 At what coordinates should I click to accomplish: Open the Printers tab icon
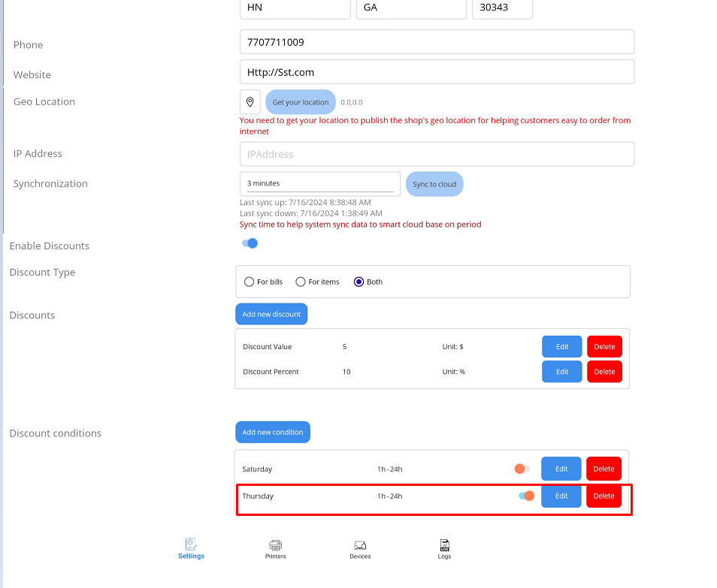coord(276,545)
